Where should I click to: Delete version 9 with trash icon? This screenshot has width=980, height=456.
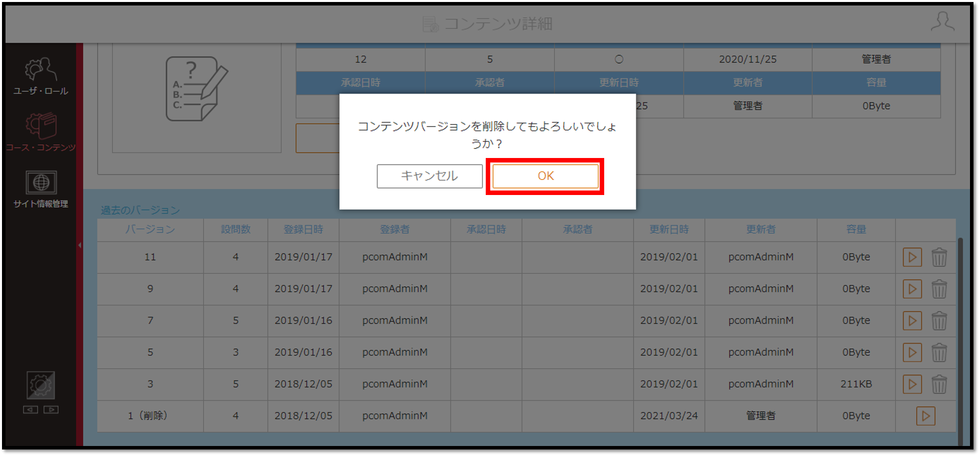939,289
